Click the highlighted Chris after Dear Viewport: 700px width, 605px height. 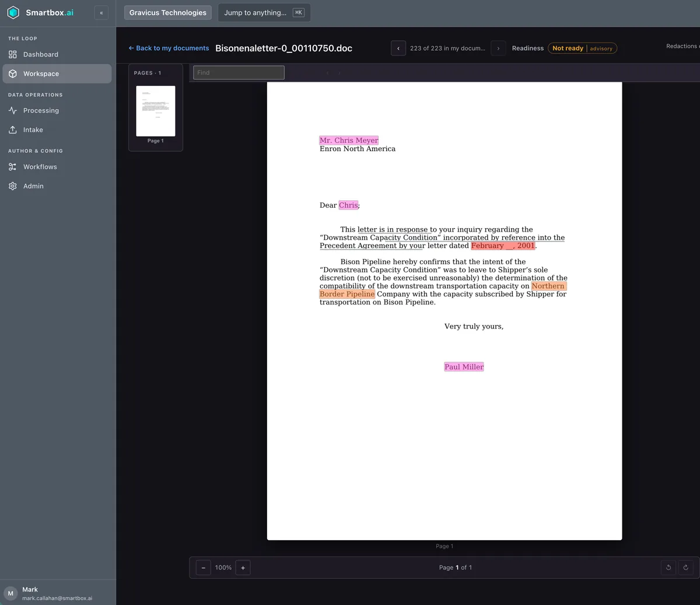pyautogui.click(x=348, y=205)
